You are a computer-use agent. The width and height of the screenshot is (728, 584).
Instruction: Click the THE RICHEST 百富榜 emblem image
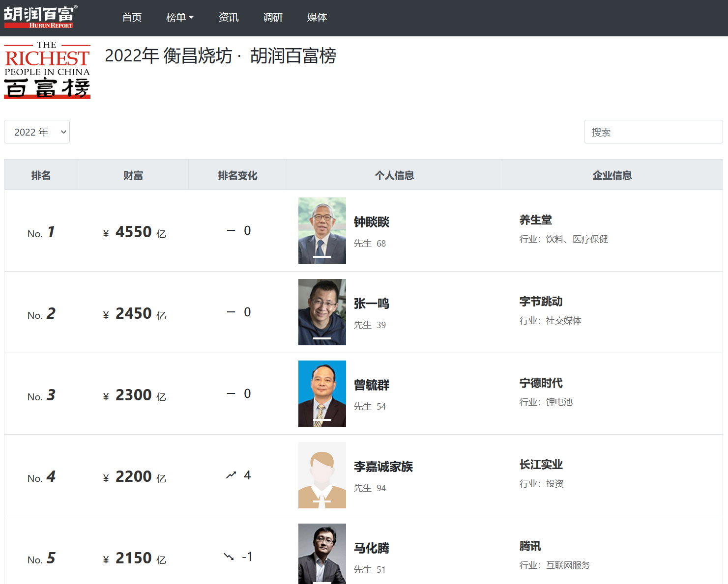click(47, 70)
